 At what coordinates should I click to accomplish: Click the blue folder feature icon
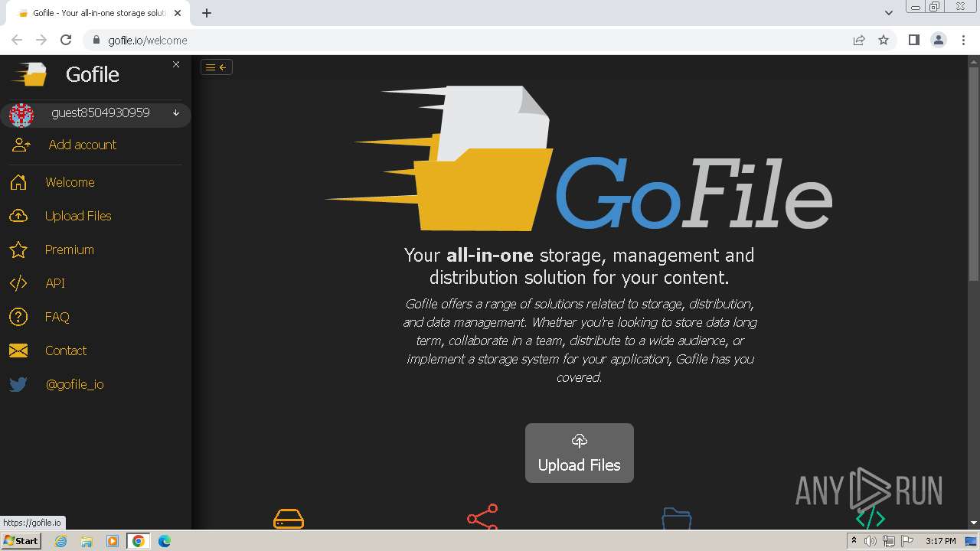677,518
